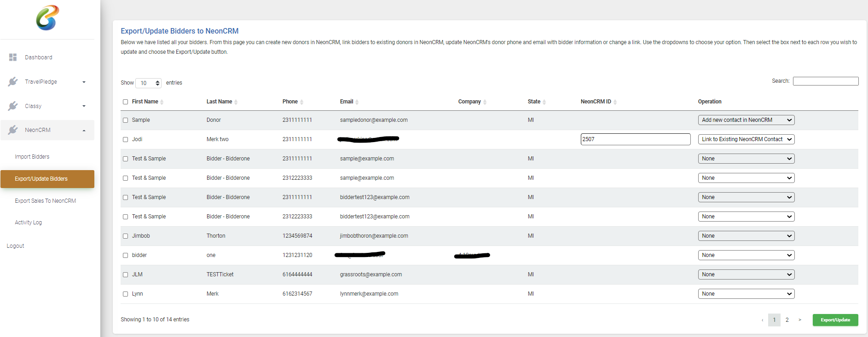The height and width of the screenshot is (337, 868).
Task: Go to page 2 of results
Action: pyautogui.click(x=787, y=320)
